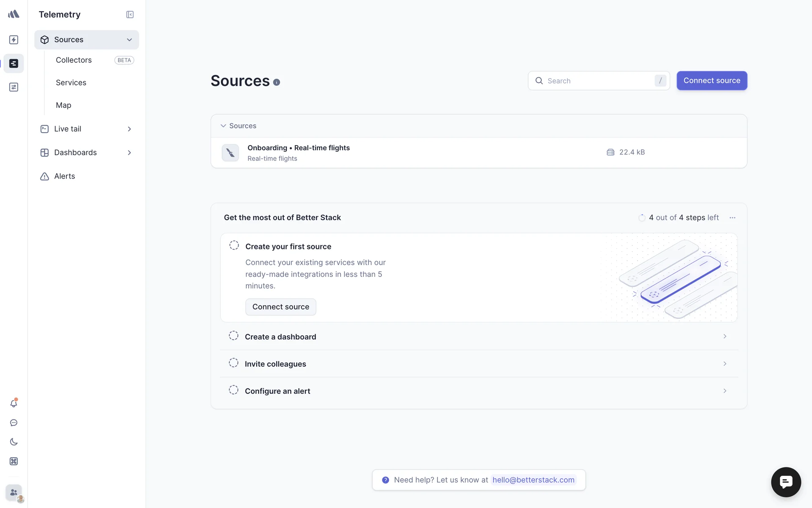Collapse the Sources list group
The width and height of the screenshot is (812, 508).
pyautogui.click(x=223, y=126)
